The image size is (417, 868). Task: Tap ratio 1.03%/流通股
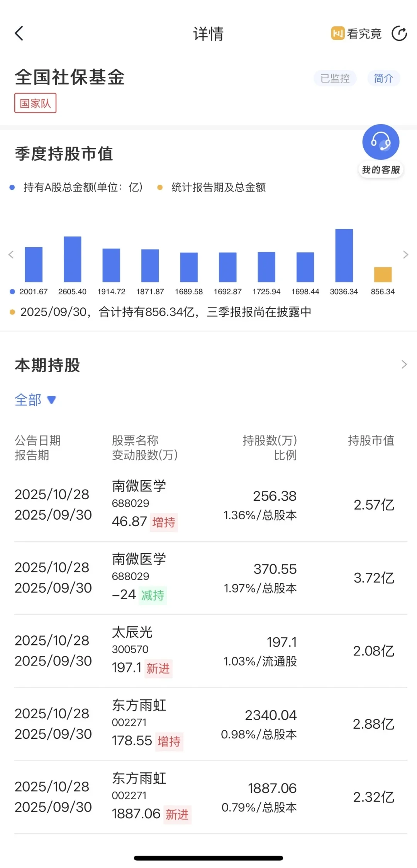coord(260,661)
